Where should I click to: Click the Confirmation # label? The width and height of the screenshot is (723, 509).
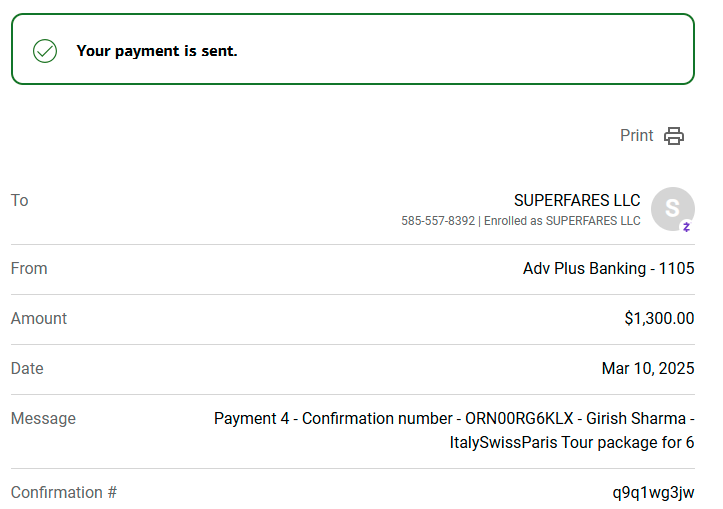point(64,492)
